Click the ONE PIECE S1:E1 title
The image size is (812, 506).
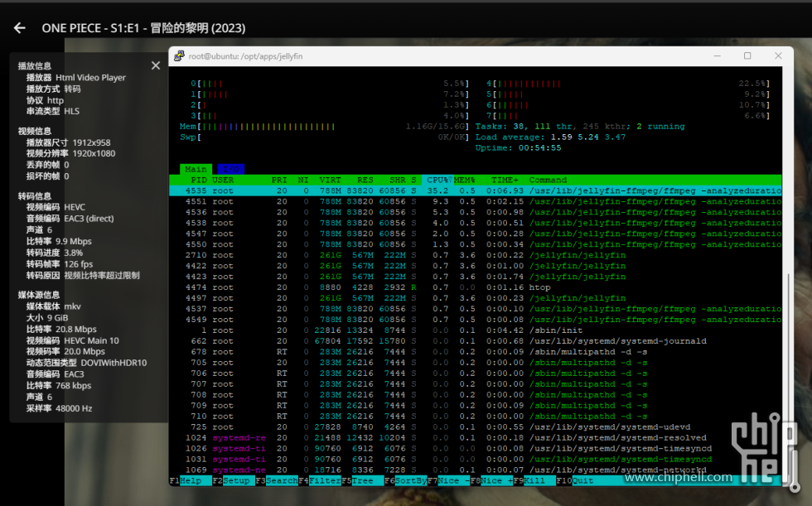point(143,28)
